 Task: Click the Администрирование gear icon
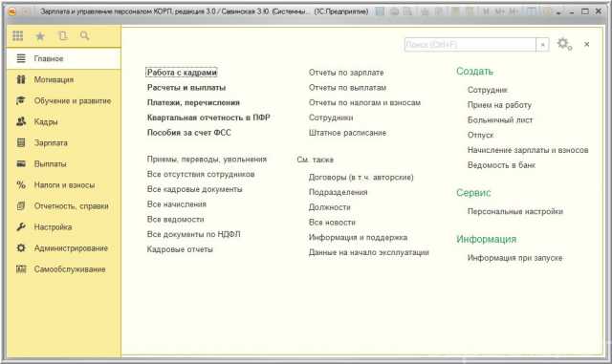(x=21, y=248)
